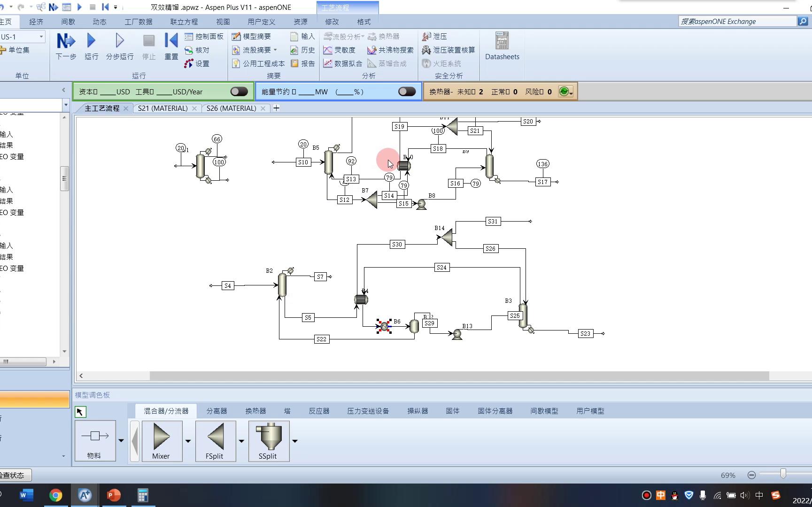Image resolution: width=812 pixels, height=507 pixels.
Task: Open Datasheets
Action: [502, 46]
